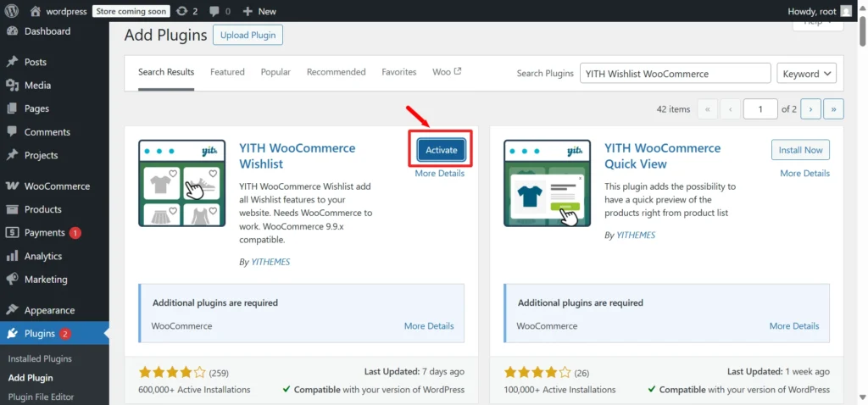Click Last Updated: 1 week ago text
This screenshot has height=405, width=868.
coord(778,372)
